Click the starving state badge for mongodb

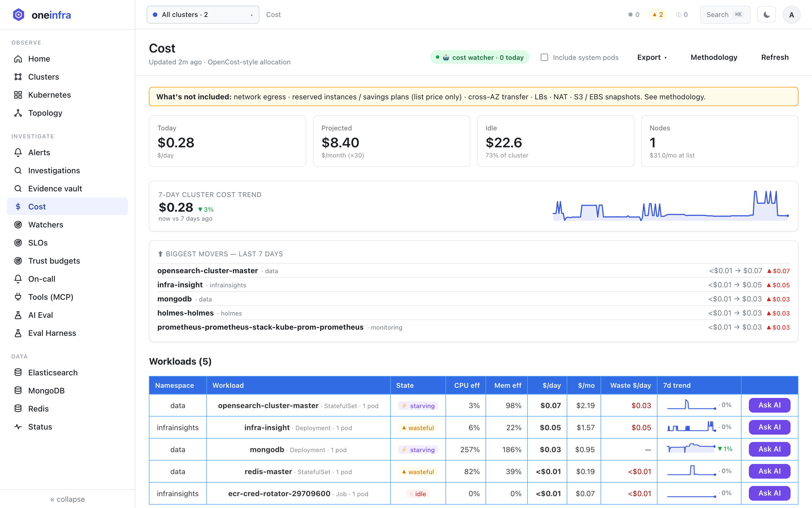[x=418, y=450]
